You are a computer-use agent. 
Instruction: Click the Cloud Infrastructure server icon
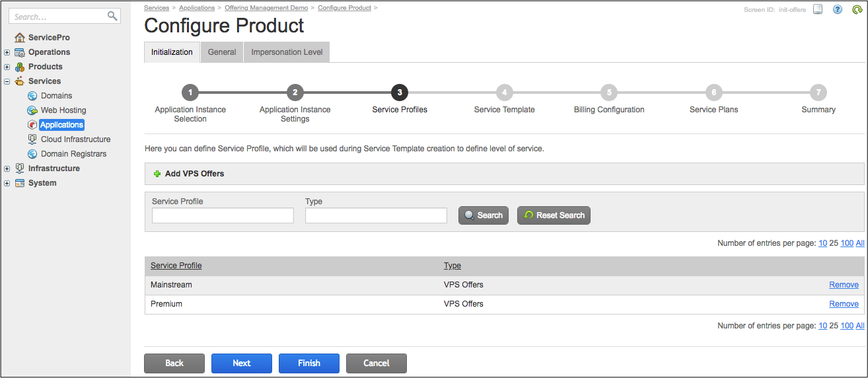32,139
